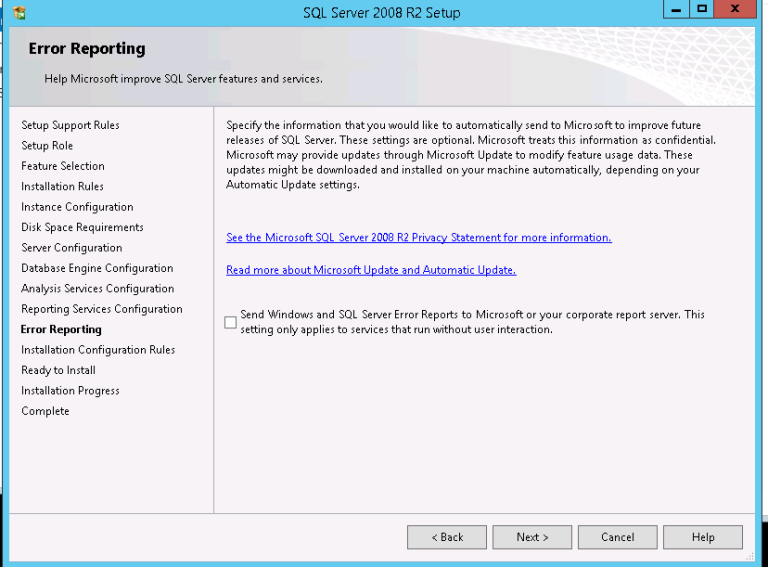
Task: Open the SQL Server 2008 R2 Privacy Statement link
Action: pyautogui.click(x=419, y=237)
